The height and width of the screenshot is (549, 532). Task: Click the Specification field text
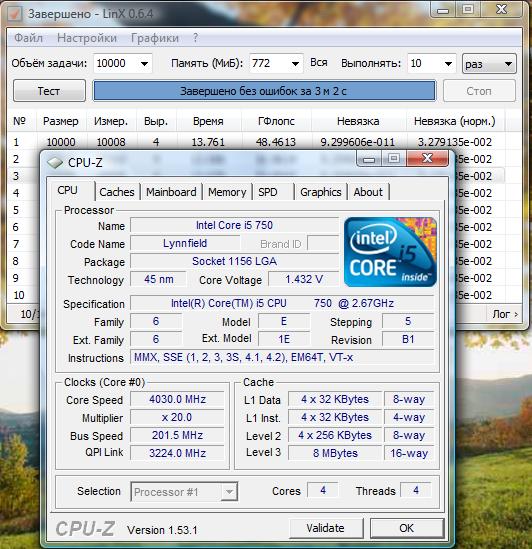pos(282,303)
